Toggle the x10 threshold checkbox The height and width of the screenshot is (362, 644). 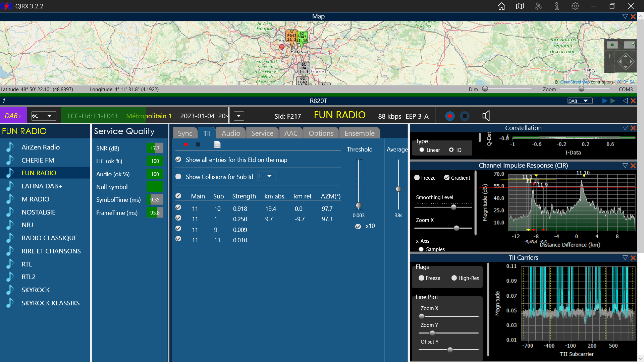[x=358, y=227]
